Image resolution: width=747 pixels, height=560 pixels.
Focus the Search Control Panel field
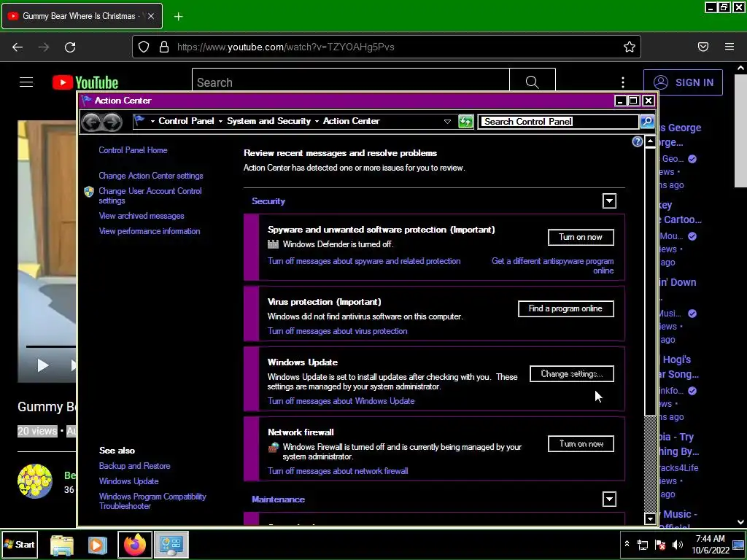[x=558, y=122]
